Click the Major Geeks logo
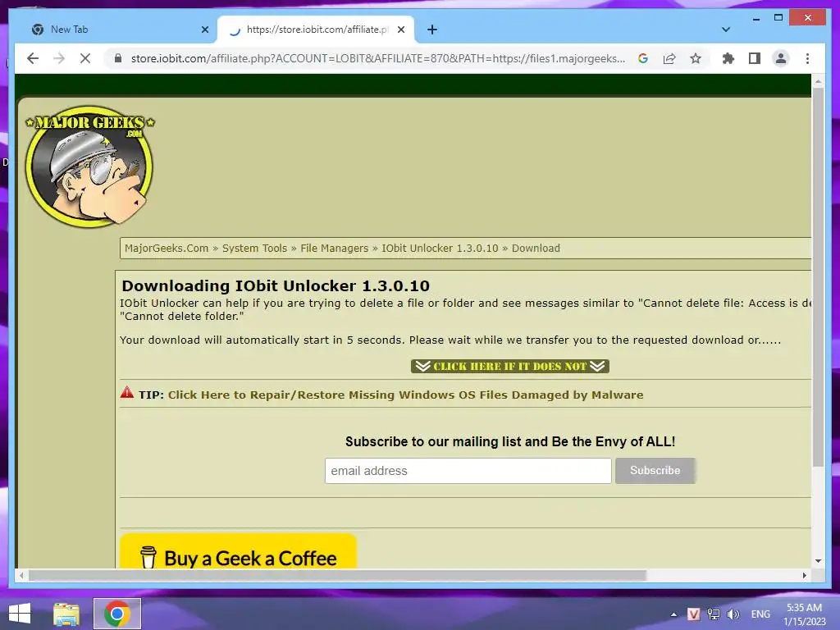This screenshot has height=630, width=840. pyautogui.click(x=90, y=166)
